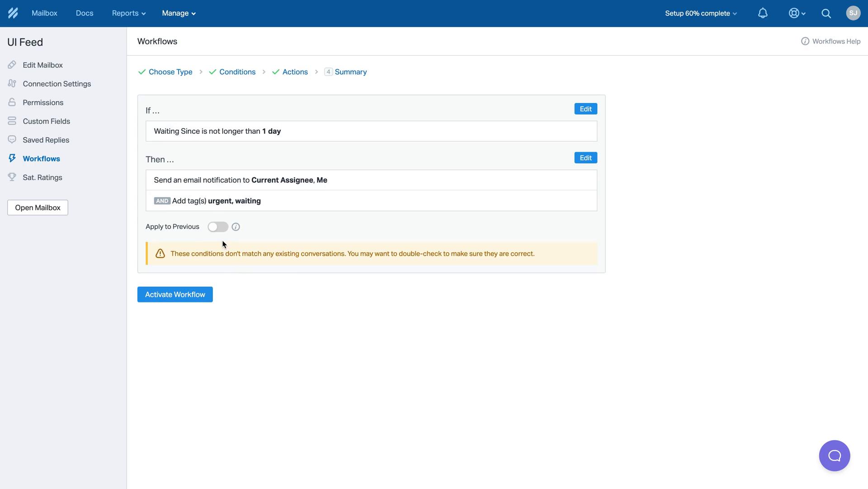Select the Conditions step tab
868x489 pixels.
237,72
